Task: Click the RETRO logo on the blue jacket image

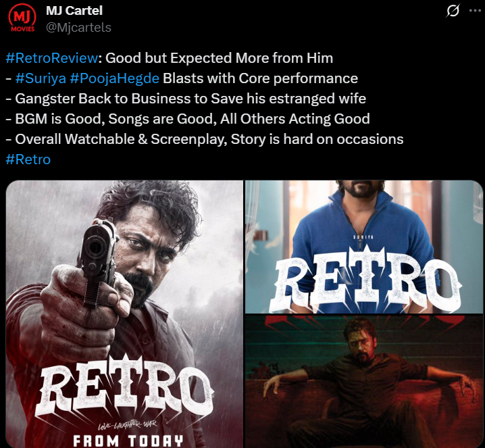Action: coord(365,279)
